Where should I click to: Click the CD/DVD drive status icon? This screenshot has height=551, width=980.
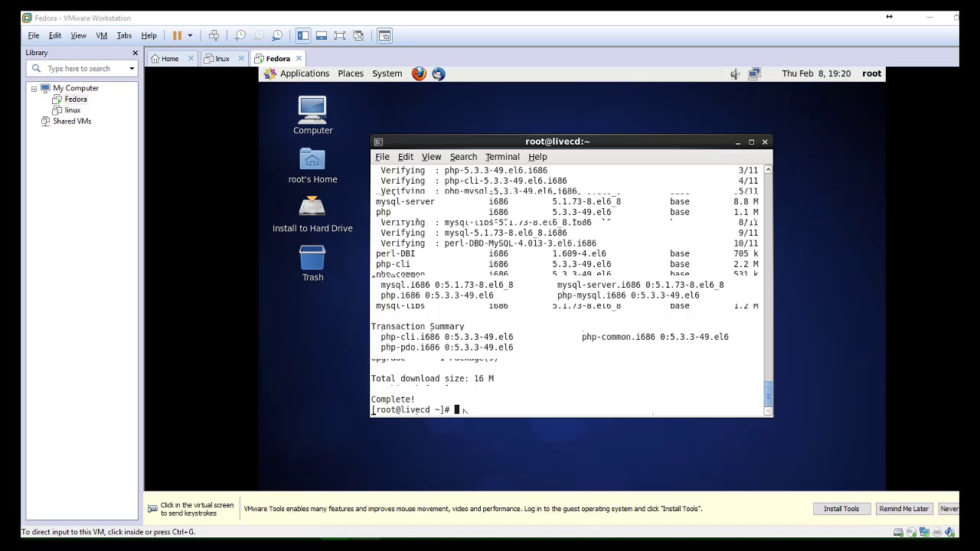pyautogui.click(x=911, y=532)
